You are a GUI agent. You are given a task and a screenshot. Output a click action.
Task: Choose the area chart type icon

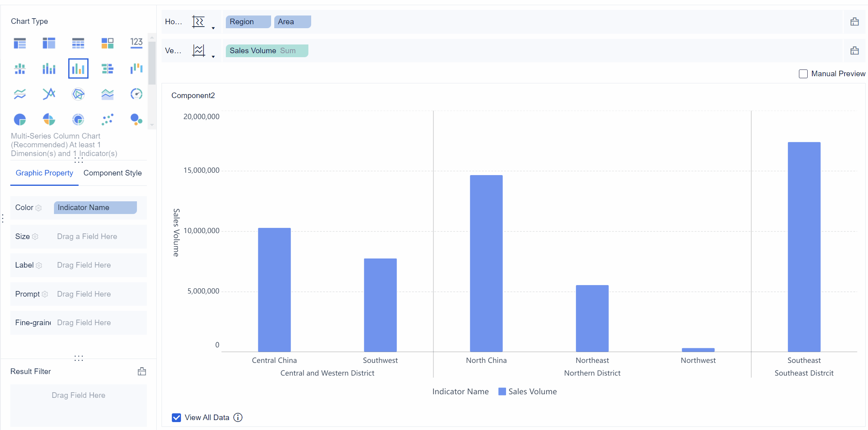click(x=107, y=94)
